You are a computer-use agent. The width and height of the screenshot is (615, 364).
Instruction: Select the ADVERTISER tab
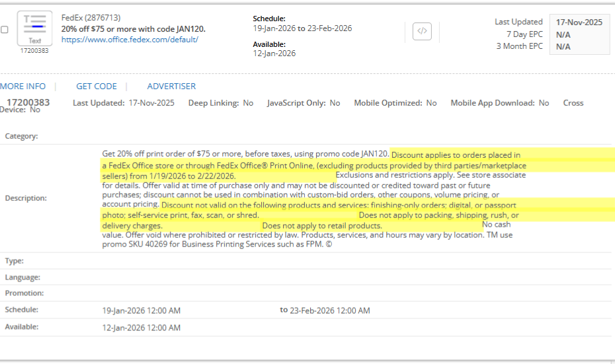pos(171,87)
